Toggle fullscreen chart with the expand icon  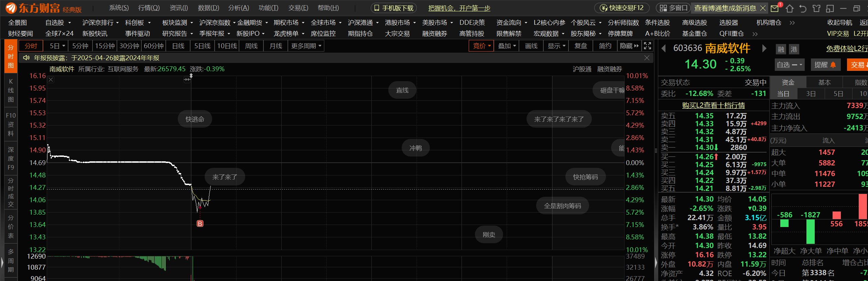pyautogui.click(x=647, y=46)
